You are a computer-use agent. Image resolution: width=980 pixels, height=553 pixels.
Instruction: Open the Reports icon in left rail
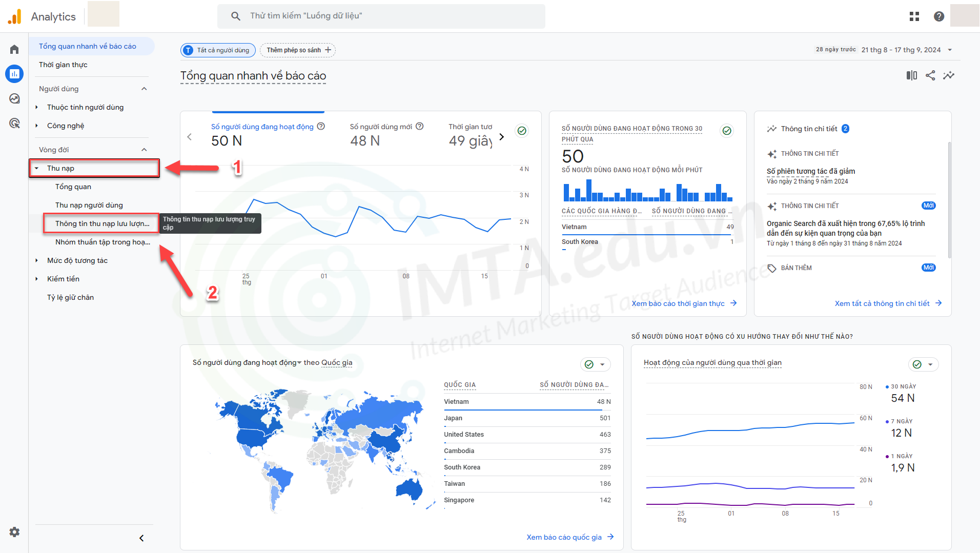[x=14, y=74]
